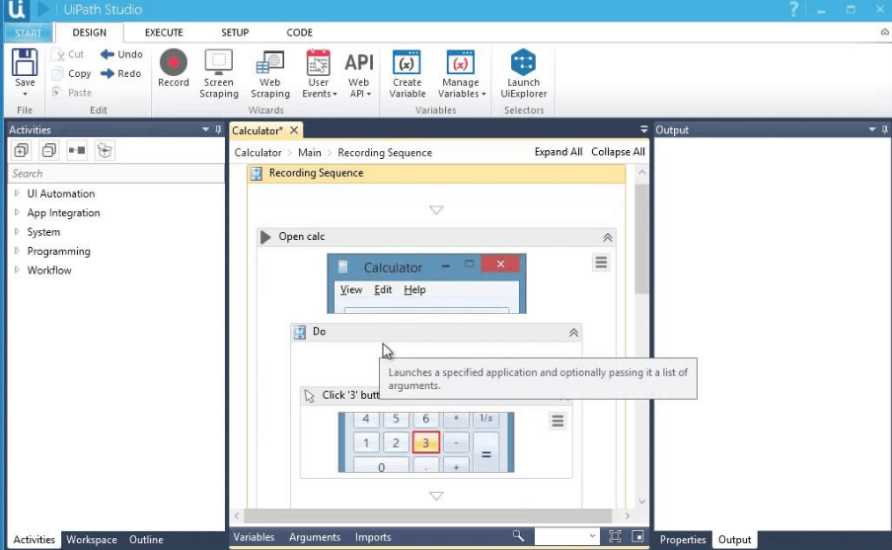
Task: Open the Arguments panel
Action: [x=315, y=537]
